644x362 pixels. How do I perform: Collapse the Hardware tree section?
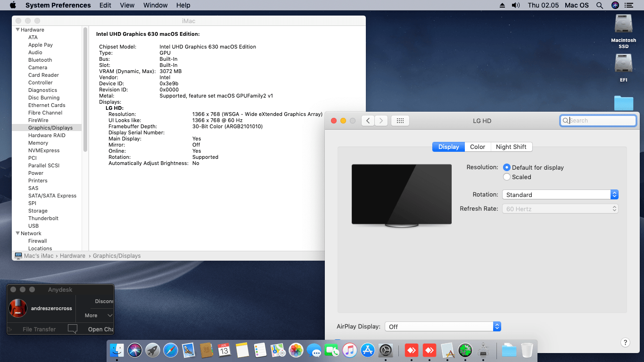click(x=17, y=30)
